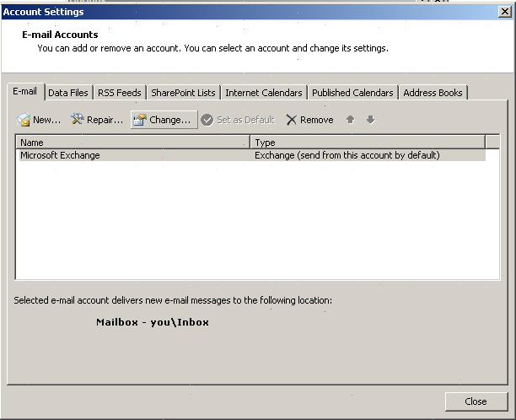Screen dimensions: 516x420
Task: Click the Set as Default checkmark icon
Action: pyautogui.click(x=207, y=120)
